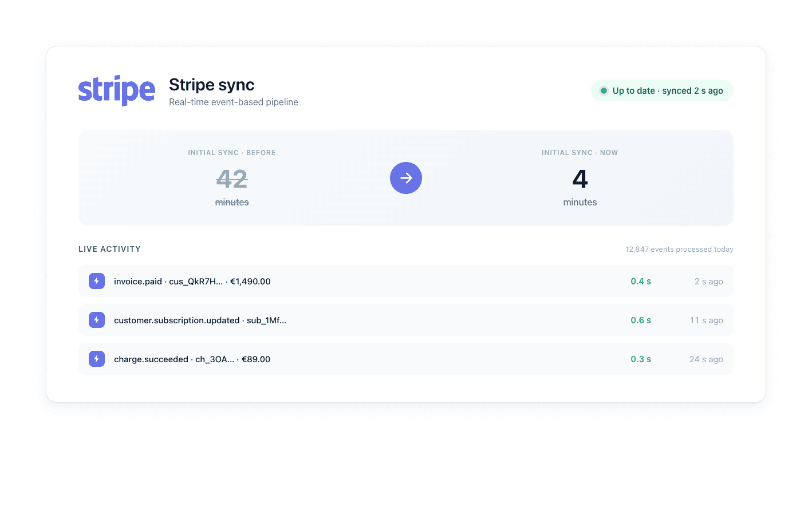
Task: Click lightning icon beside customer.subscription.updated event
Action: pos(97,320)
